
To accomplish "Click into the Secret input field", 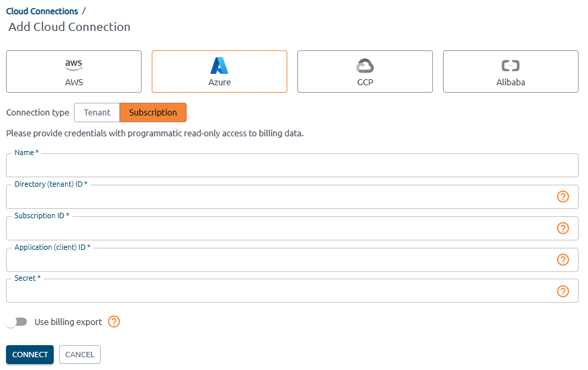I will click(279, 292).
